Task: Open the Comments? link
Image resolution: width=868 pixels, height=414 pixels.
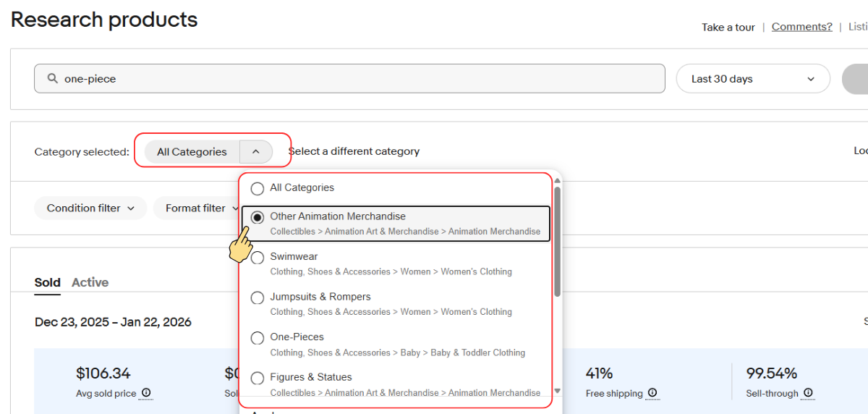Action: (802, 27)
